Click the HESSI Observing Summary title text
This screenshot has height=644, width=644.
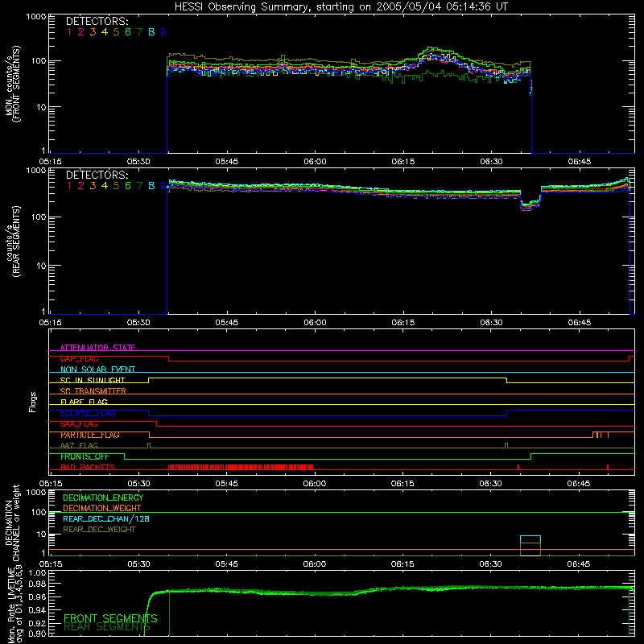point(341,6)
